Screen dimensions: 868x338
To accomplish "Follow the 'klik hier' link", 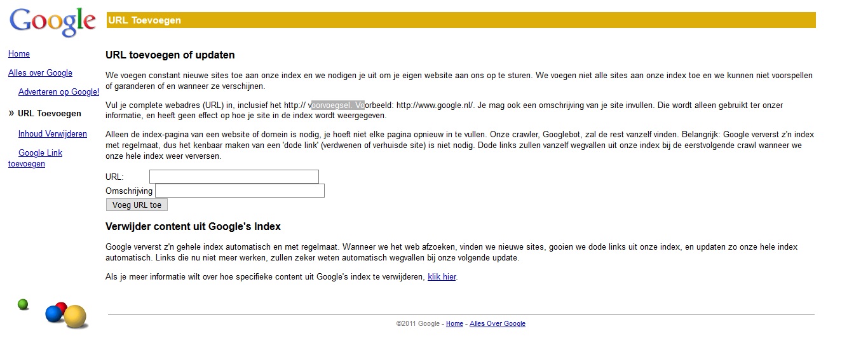I will (x=442, y=277).
